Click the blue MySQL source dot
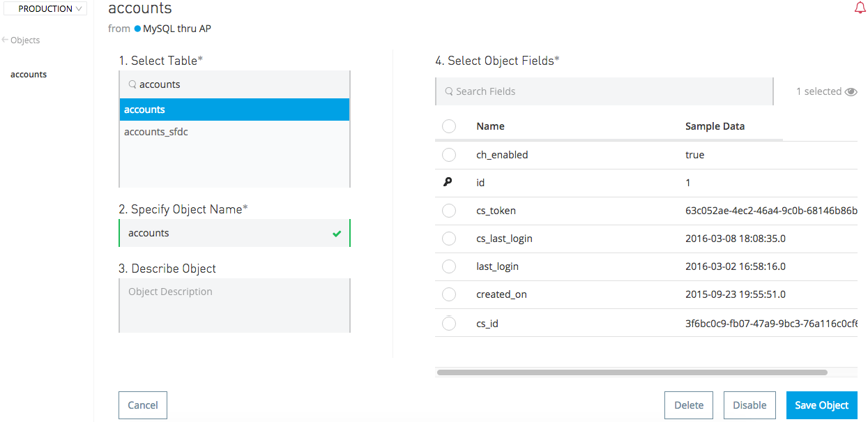 pyautogui.click(x=137, y=29)
